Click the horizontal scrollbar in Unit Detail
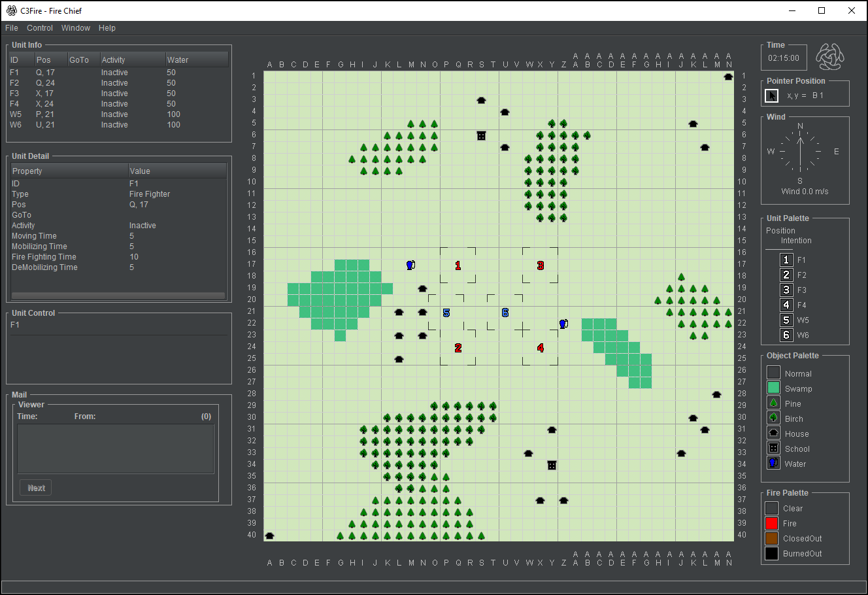The height and width of the screenshot is (595, 868). [119, 296]
